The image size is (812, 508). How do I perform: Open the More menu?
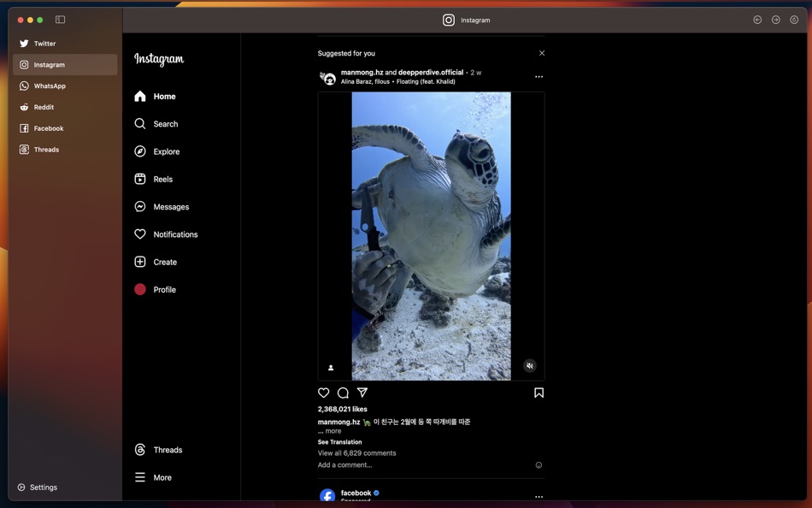click(153, 477)
